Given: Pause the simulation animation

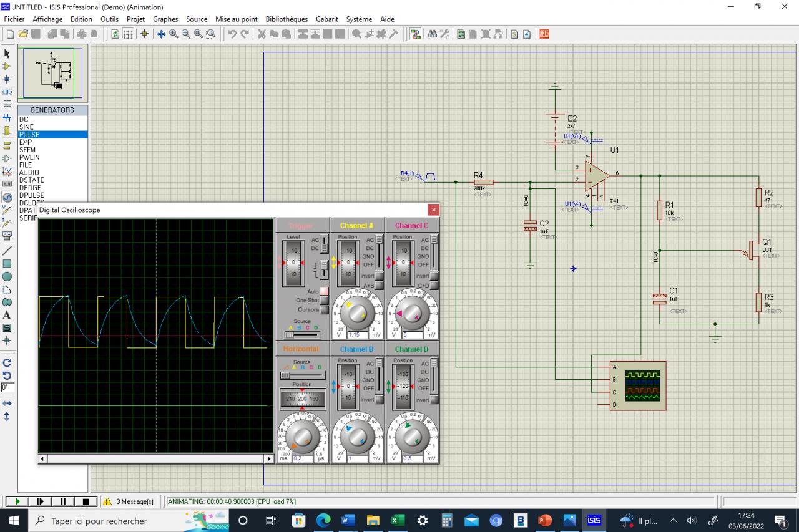Looking at the screenshot, I should pos(63,501).
